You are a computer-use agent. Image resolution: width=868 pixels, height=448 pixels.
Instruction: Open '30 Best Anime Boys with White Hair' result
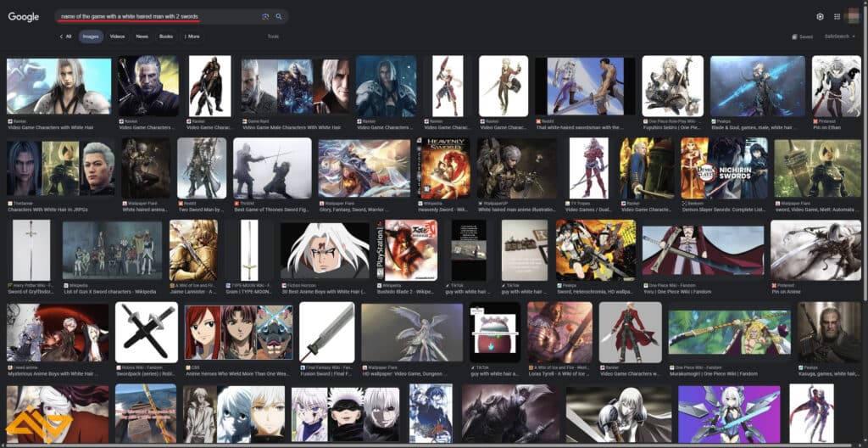[x=325, y=292]
